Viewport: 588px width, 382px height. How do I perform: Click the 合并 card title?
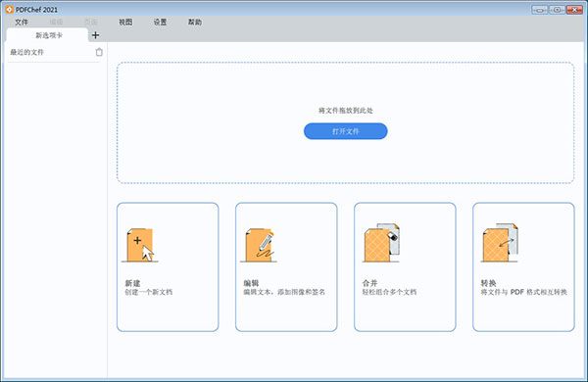click(x=369, y=283)
